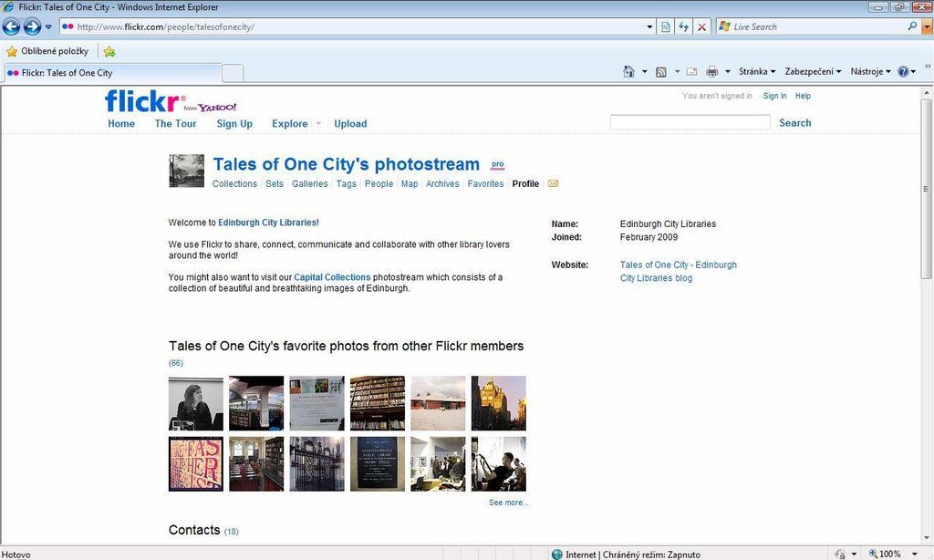Open the Tags tab

[346, 184]
